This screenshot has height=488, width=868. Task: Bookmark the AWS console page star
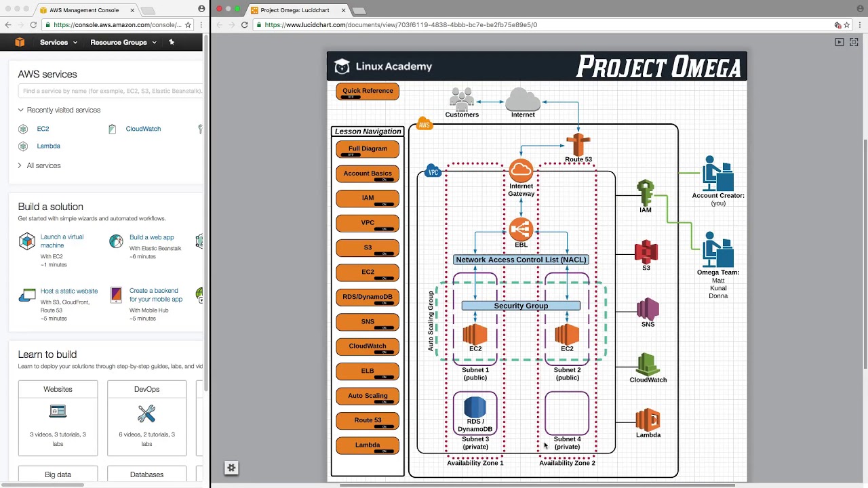coord(188,24)
